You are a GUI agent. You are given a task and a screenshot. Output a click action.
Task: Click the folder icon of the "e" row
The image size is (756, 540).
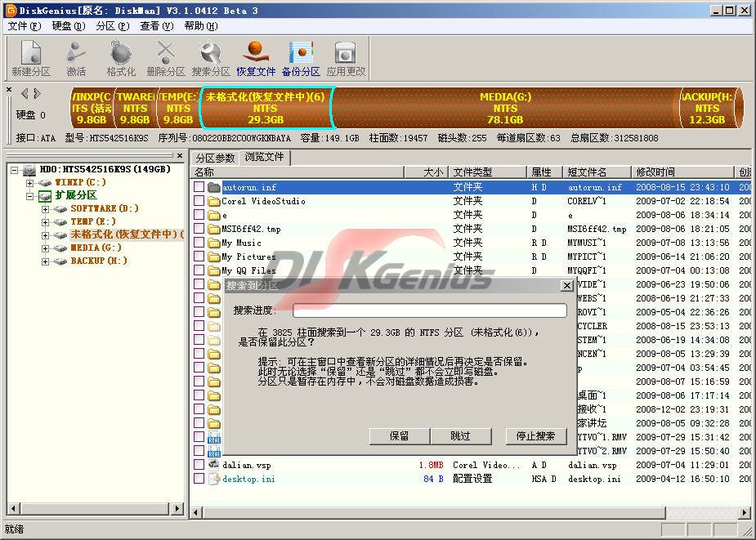pos(214,215)
